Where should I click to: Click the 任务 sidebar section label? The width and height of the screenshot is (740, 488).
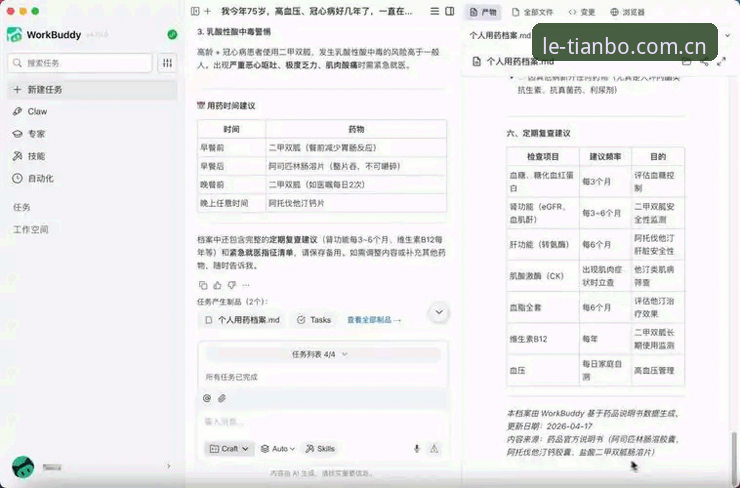click(22, 207)
